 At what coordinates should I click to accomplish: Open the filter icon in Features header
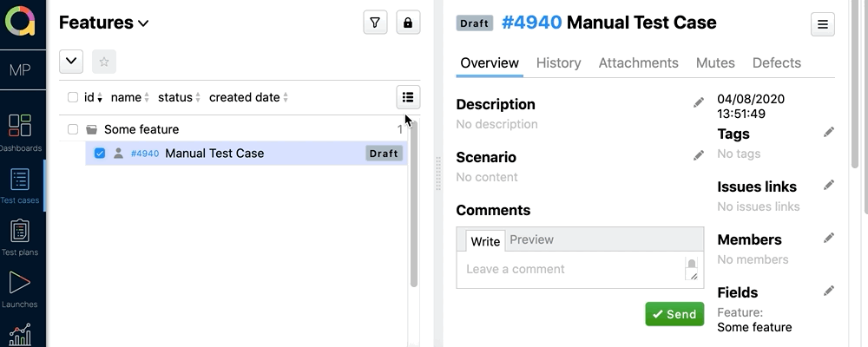point(375,23)
